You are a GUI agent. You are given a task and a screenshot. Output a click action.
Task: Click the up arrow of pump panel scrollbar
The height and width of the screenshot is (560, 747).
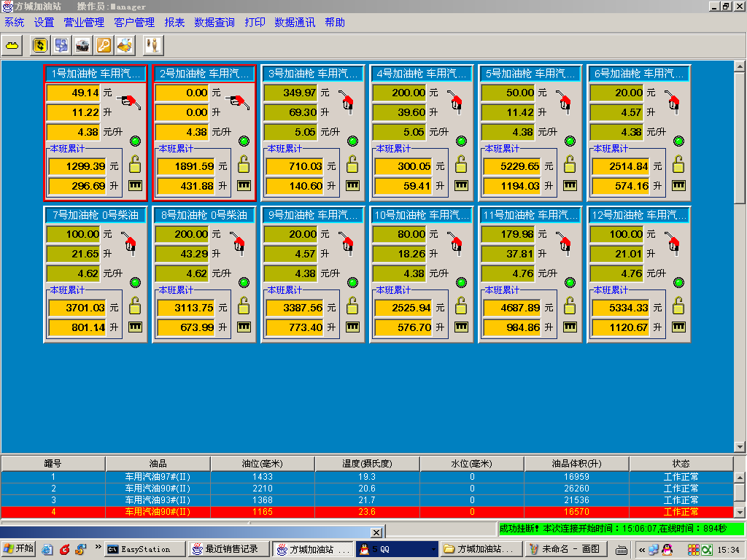pos(740,66)
